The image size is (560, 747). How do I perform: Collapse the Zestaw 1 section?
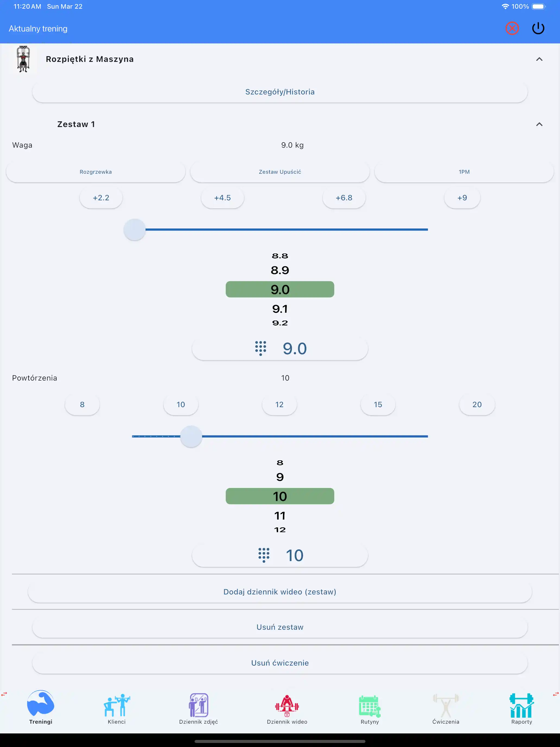point(539,124)
